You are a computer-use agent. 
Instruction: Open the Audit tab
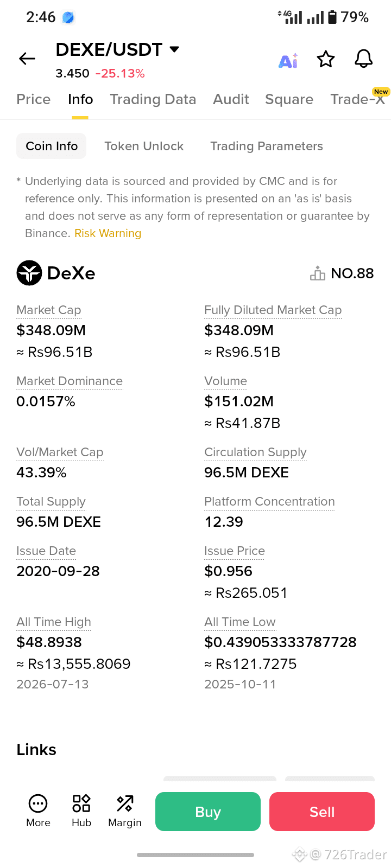point(231,99)
